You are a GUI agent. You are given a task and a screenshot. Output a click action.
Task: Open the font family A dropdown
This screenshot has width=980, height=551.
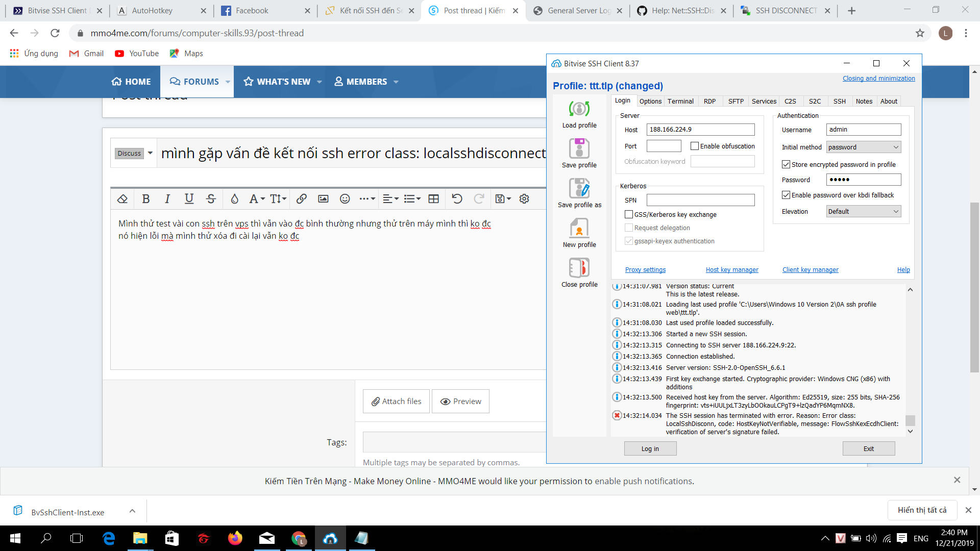(257, 199)
